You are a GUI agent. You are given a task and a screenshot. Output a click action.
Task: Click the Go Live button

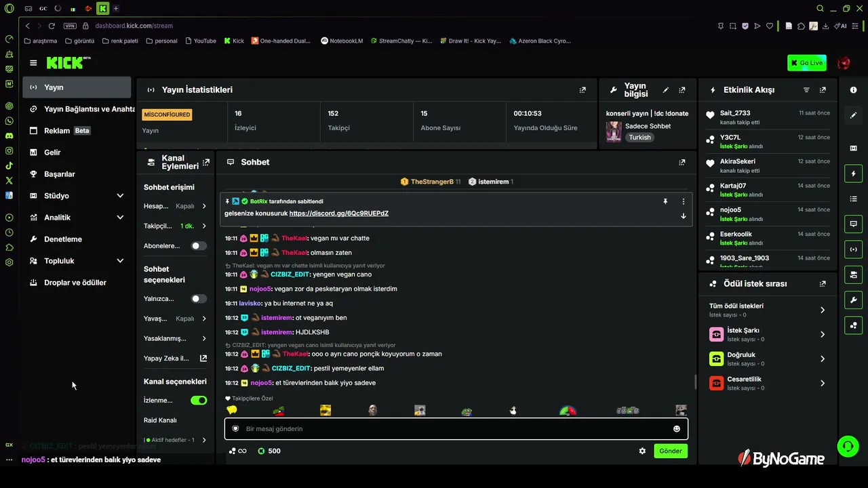(x=806, y=63)
